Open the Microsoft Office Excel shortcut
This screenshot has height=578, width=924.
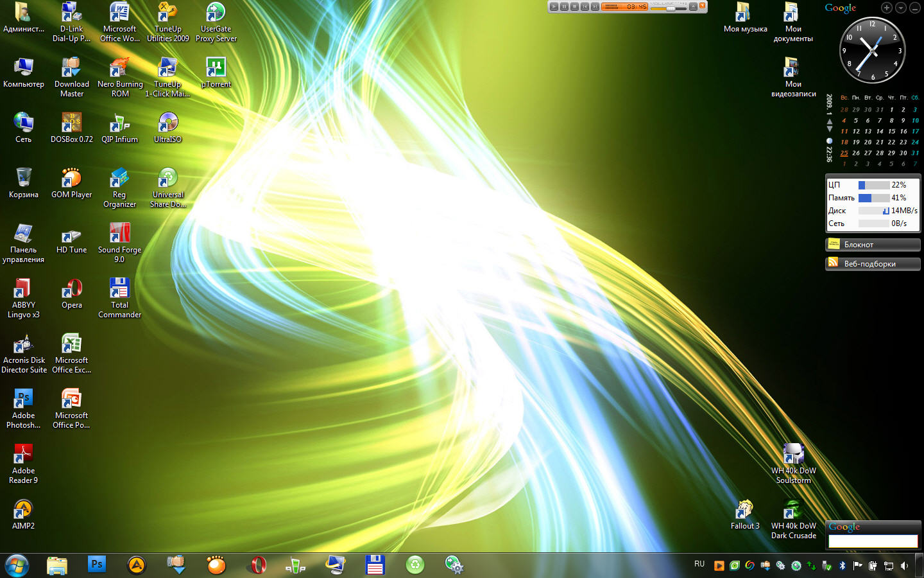pos(71,353)
